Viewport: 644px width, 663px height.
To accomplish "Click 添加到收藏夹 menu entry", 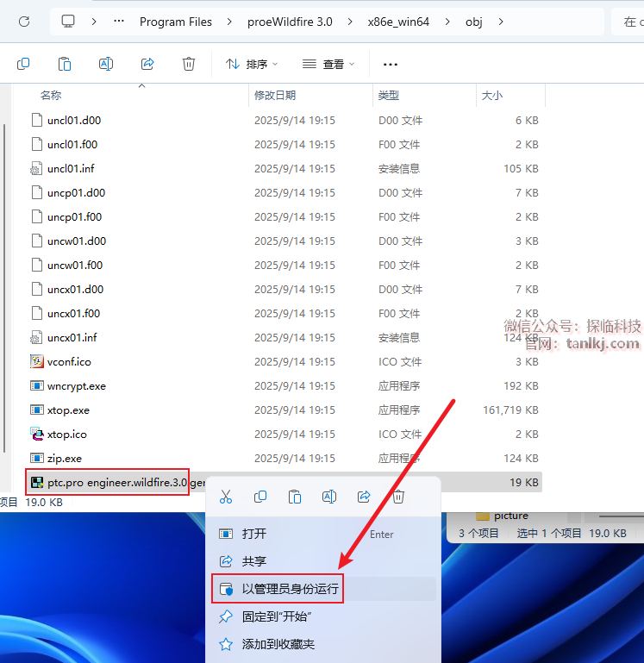I will (278, 644).
